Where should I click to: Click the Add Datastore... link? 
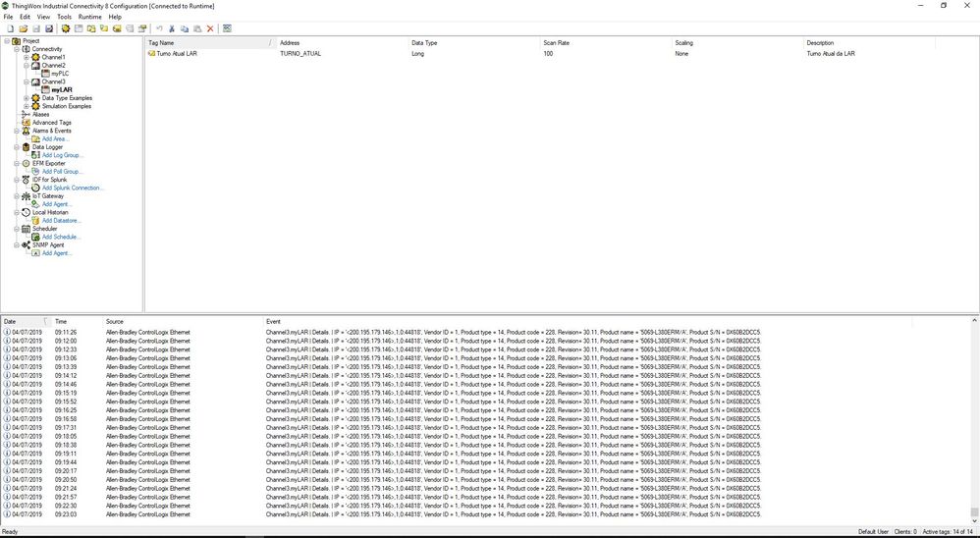[62, 221]
